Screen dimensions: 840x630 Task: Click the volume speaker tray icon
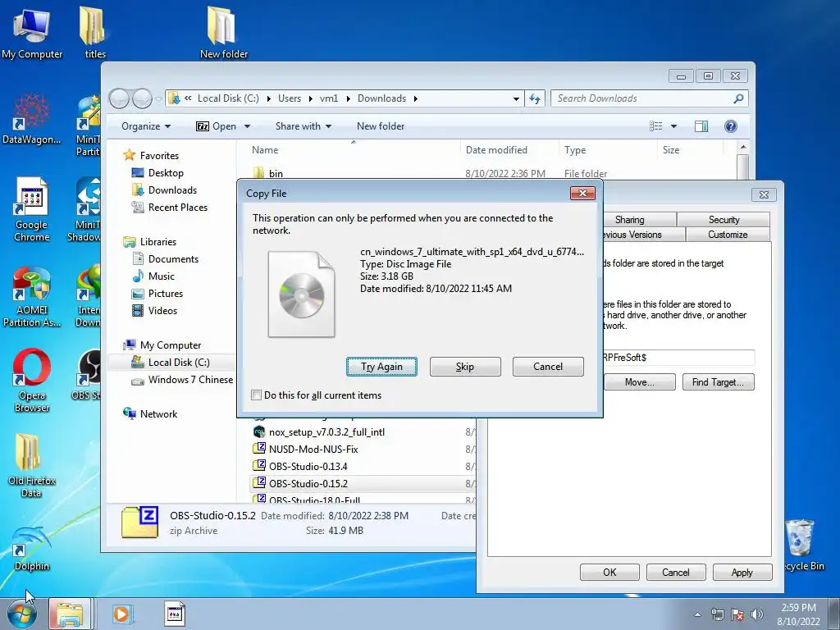click(x=757, y=614)
